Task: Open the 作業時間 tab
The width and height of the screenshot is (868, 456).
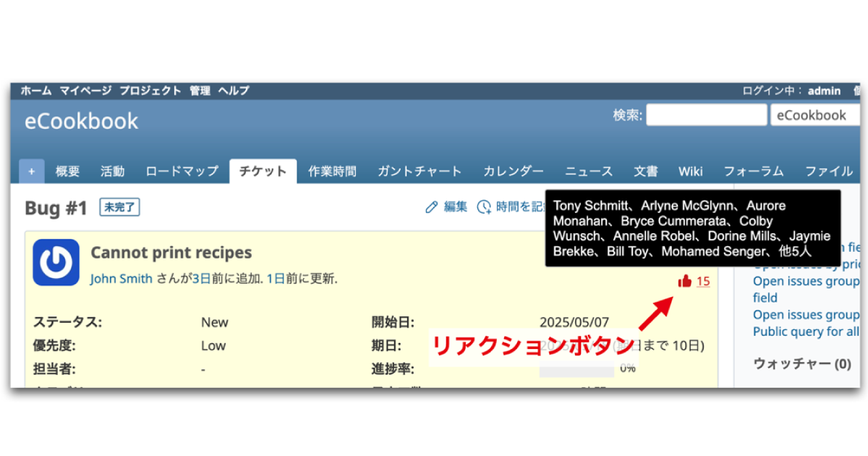Action: pyautogui.click(x=332, y=172)
